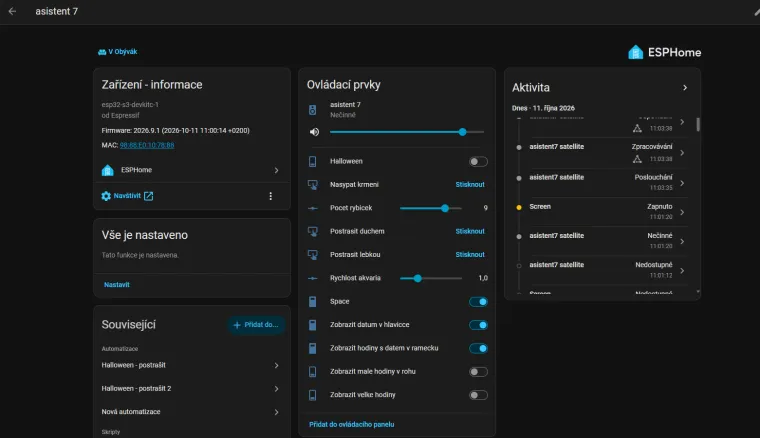The height and width of the screenshot is (438, 760).
Task: Click the gear icon beside Navštívit
Action: pos(106,196)
